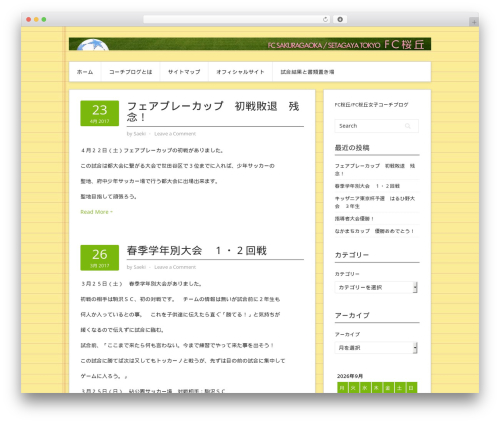This screenshot has width=500, height=423.
Task: Click the 最近の投稿 heading
Action: [352, 148]
